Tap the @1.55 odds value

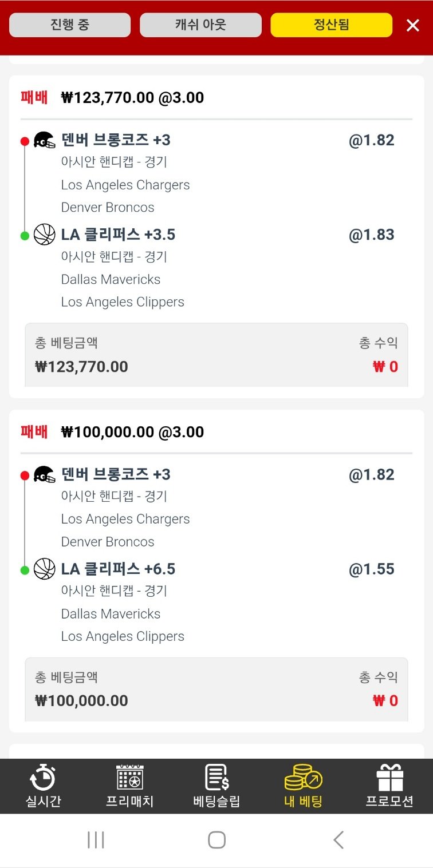371,569
